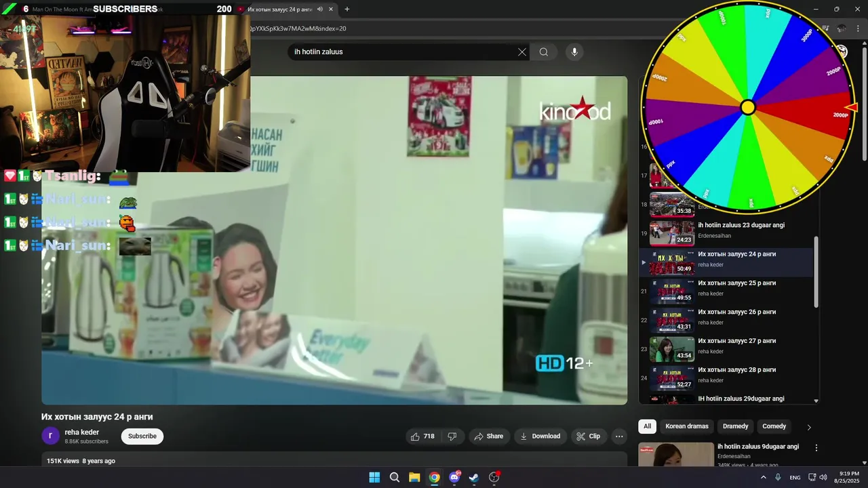Start voice search with the microphone icon

[x=574, y=52]
